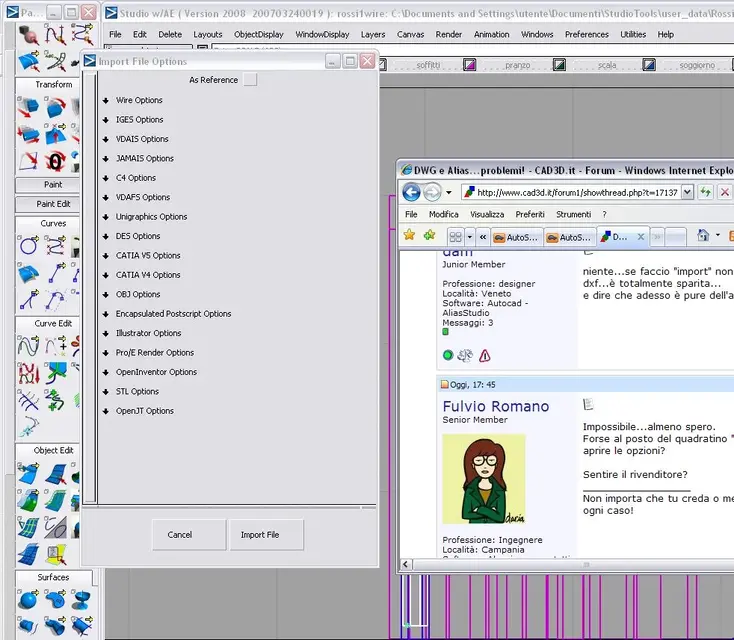Select the soffitti layer label
The height and width of the screenshot is (640, 734).
pos(428,65)
